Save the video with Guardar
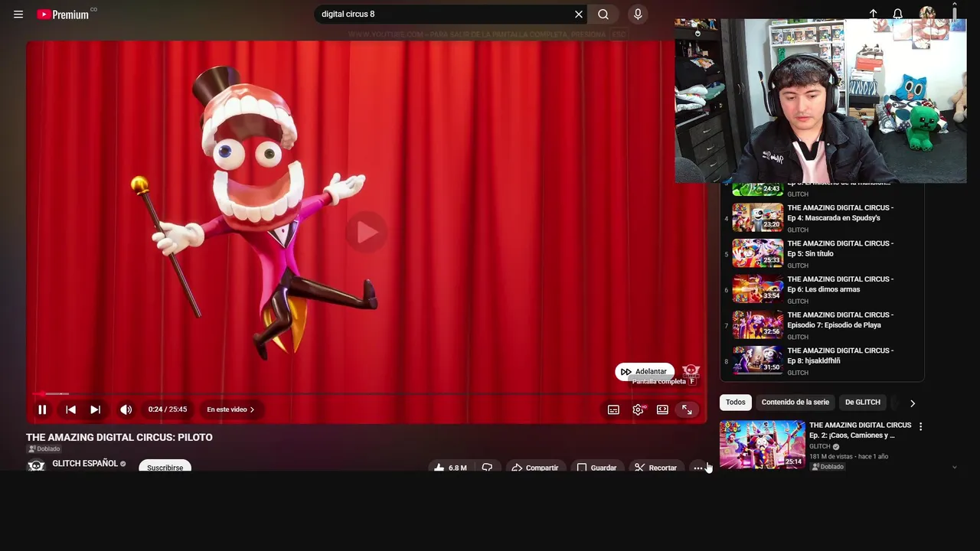Screen dimensions: 980x551 tap(596, 467)
